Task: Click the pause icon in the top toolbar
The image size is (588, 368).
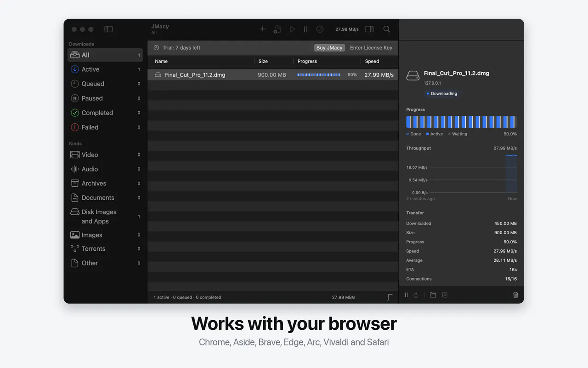Action: (305, 29)
